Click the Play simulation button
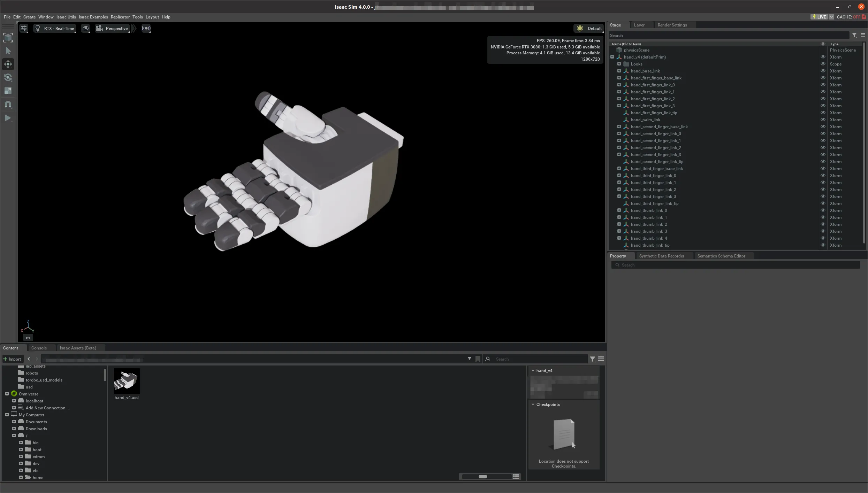The height and width of the screenshot is (493, 868). (x=8, y=118)
